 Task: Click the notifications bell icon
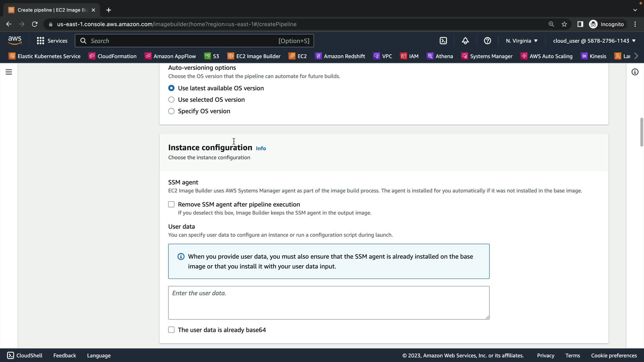click(x=465, y=41)
